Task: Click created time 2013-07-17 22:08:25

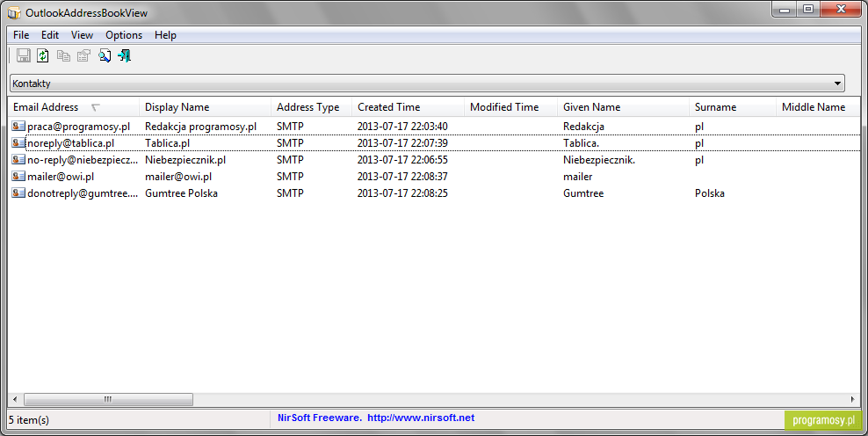Action: pos(402,193)
